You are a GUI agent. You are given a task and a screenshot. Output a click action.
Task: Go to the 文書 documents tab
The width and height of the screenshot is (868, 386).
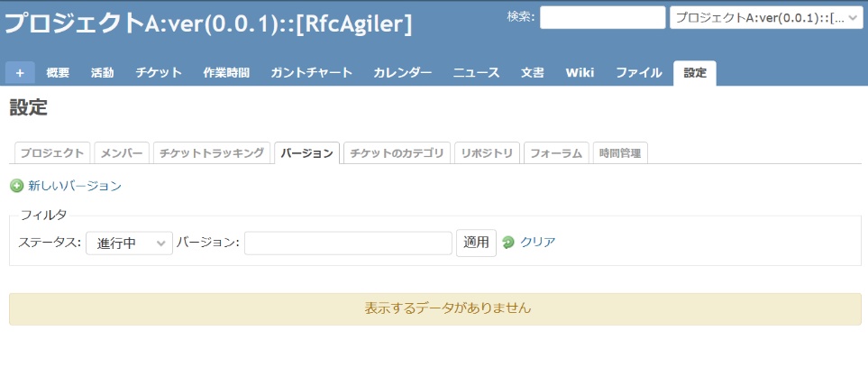533,73
